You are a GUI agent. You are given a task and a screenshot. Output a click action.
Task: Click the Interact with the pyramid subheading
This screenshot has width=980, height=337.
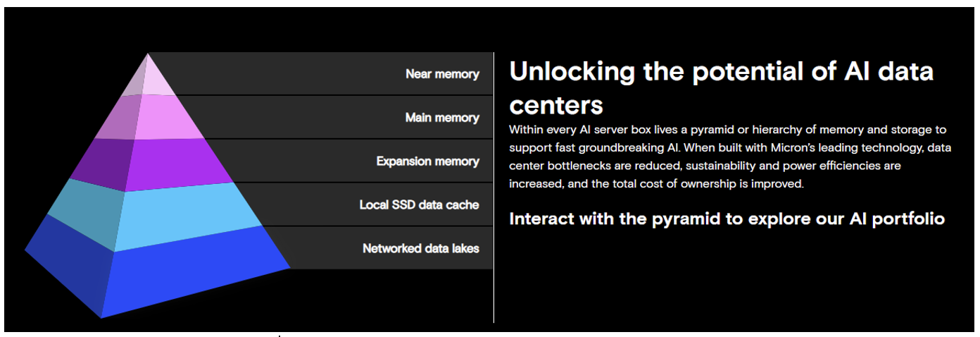(727, 219)
